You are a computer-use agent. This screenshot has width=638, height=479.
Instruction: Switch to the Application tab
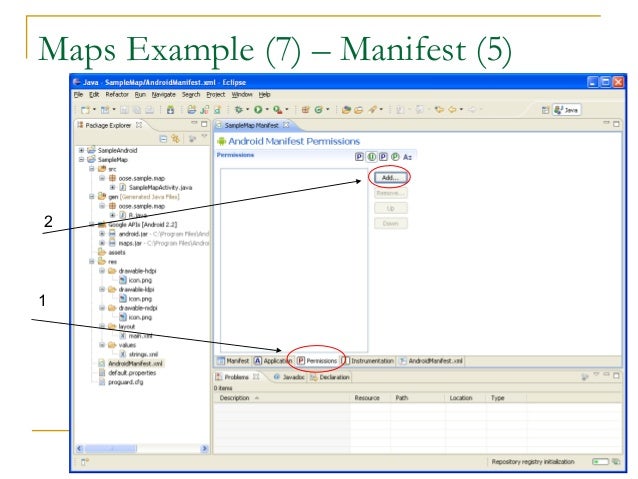pyautogui.click(x=273, y=361)
